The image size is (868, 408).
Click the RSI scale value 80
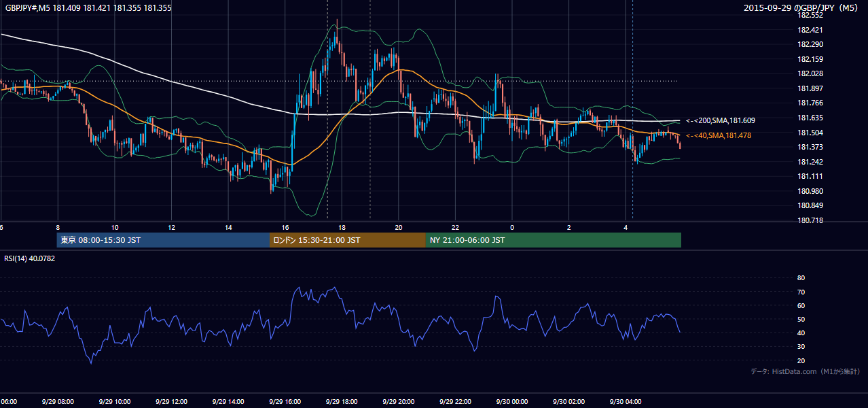801,278
